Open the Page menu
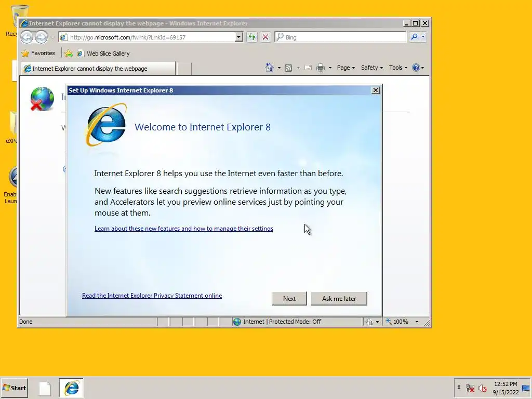 345,68
